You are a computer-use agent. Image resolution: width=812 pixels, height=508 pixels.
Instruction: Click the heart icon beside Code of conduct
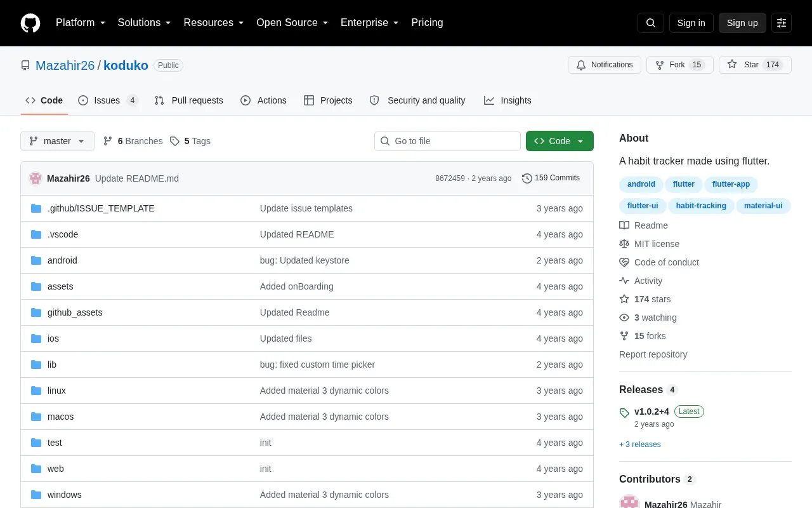click(624, 262)
